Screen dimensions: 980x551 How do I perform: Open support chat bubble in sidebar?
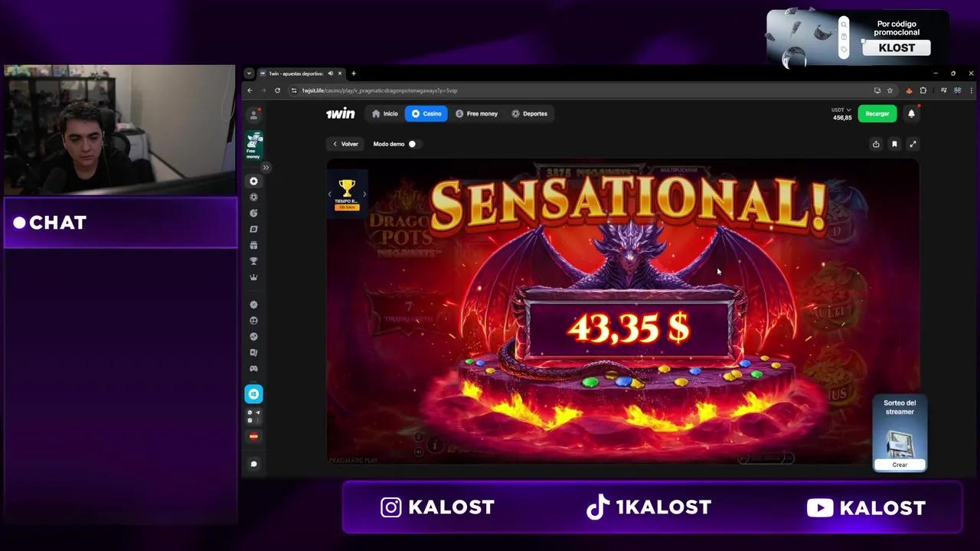(253, 464)
